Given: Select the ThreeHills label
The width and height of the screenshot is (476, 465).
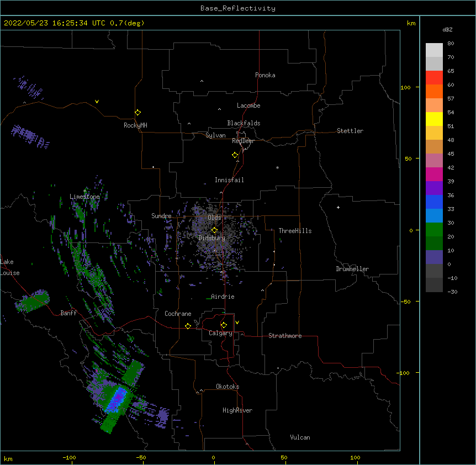Looking at the screenshot, I should click(295, 231).
